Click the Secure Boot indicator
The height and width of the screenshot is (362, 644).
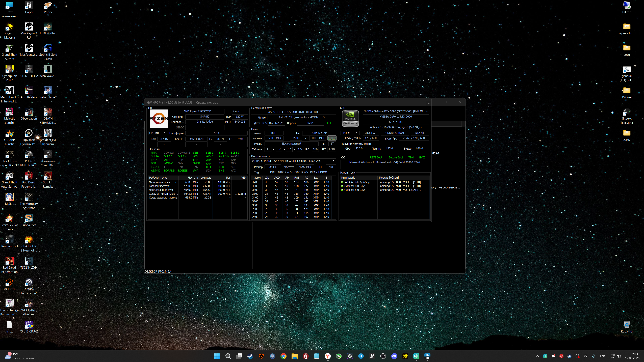[396, 158]
